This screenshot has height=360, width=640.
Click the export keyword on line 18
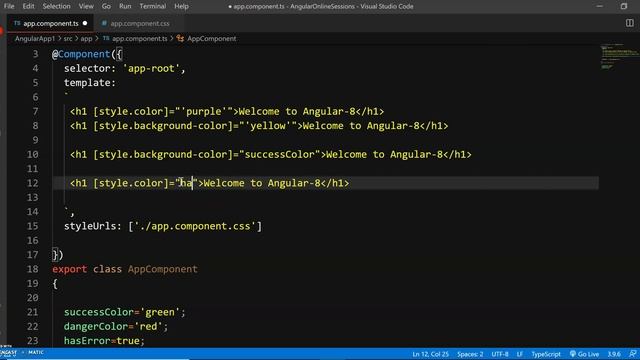[69, 269]
